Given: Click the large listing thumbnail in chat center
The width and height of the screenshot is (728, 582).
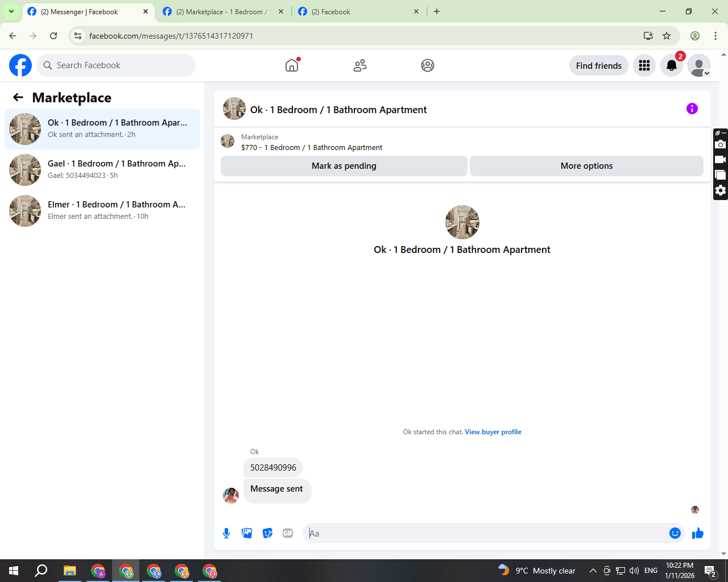Looking at the screenshot, I should (462, 222).
